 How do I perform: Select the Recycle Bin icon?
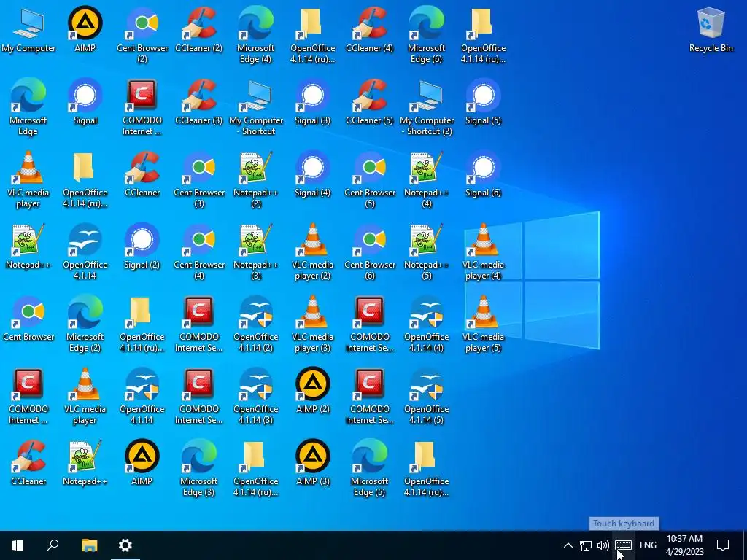tap(711, 30)
